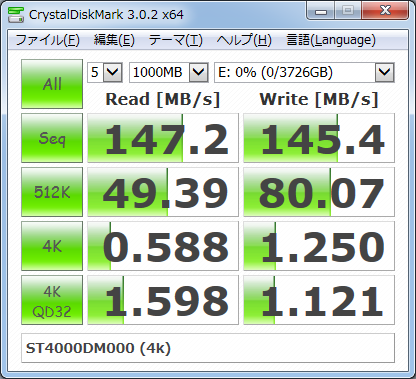Click the 4K QD32 write result 1.121
This screenshot has width=416, height=379.
pyautogui.click(x=319, y=300)
